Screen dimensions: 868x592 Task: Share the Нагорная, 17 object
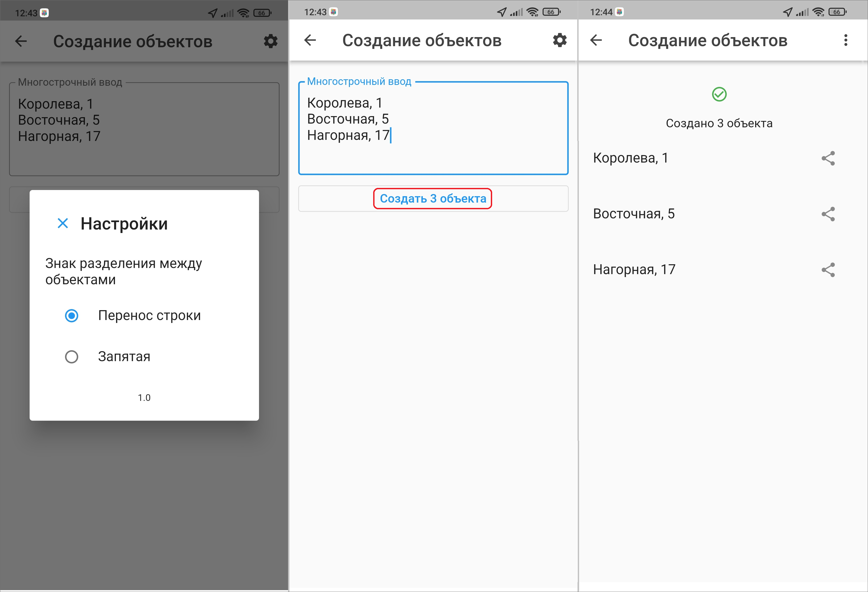[828, 270]
